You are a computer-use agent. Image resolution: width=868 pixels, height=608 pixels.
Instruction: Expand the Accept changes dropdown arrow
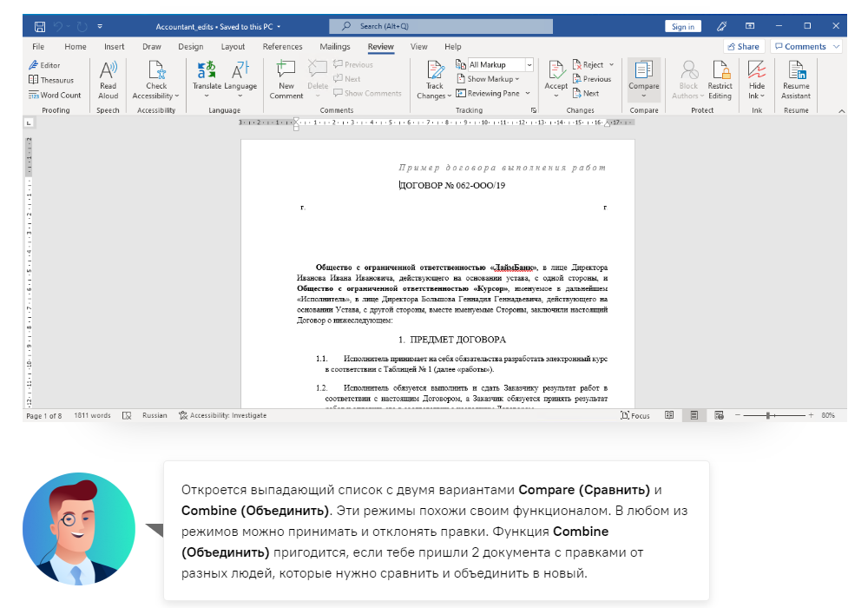tap(556, 96)
